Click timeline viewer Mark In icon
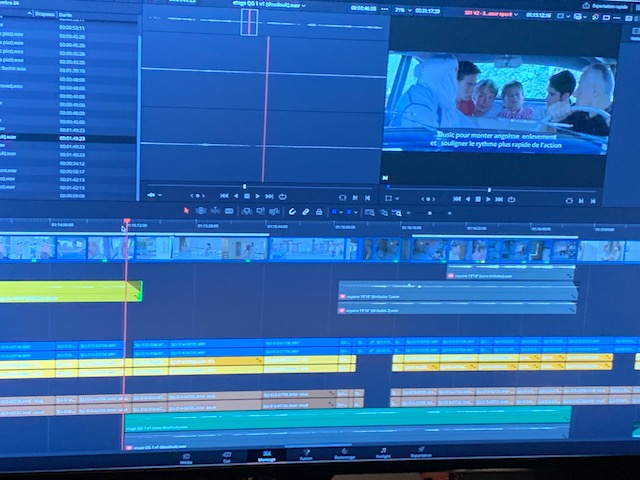The height and width of the screenshot is (480, 640). 582,201
